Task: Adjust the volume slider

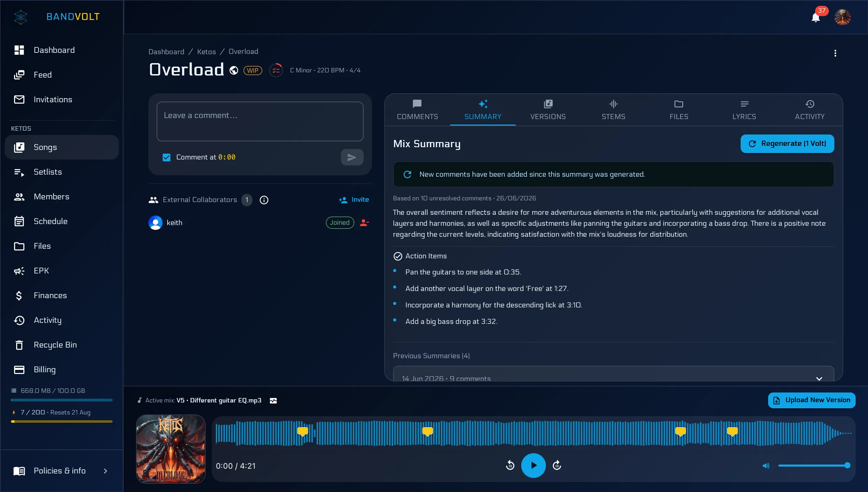Action: pyautogui.click(x=814, y=466)
